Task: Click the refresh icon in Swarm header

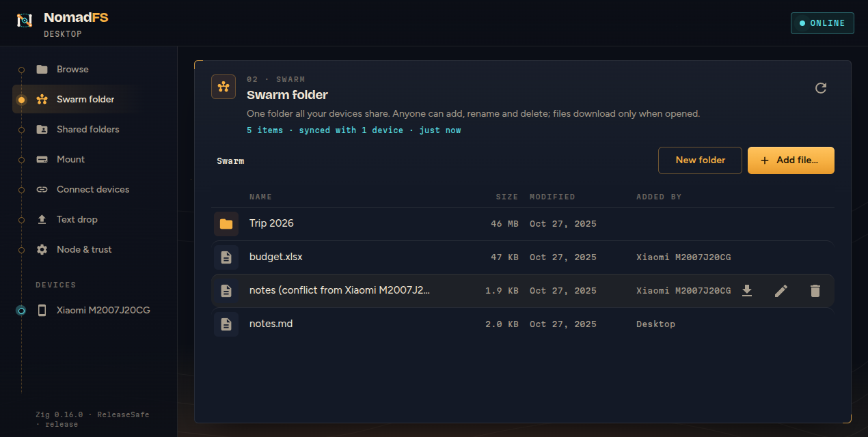Action: (x=821, y=87)
